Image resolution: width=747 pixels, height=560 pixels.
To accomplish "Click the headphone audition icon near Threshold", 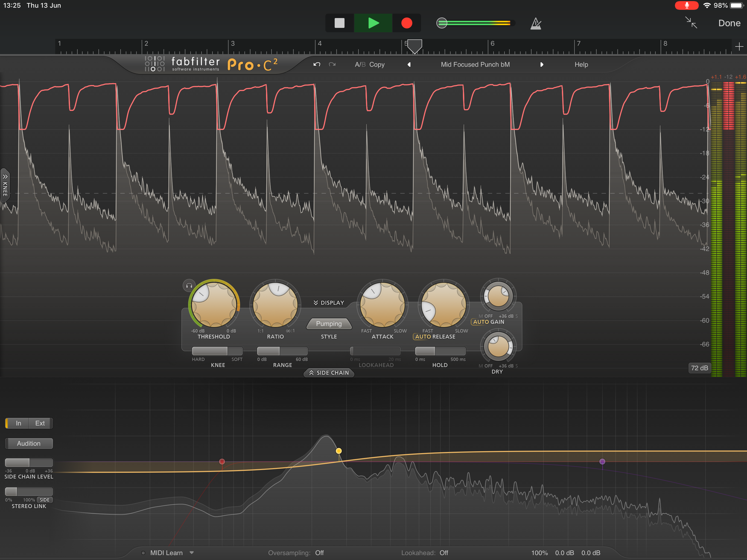I will point(189,286).
